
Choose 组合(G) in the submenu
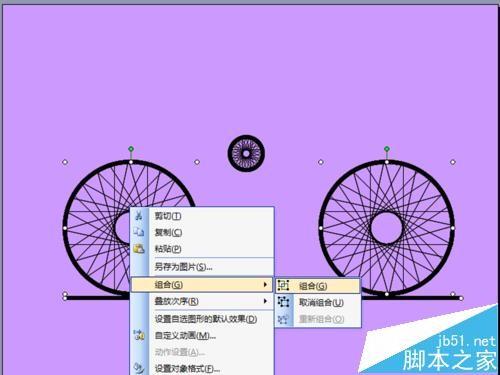click(x=318, y=286)
